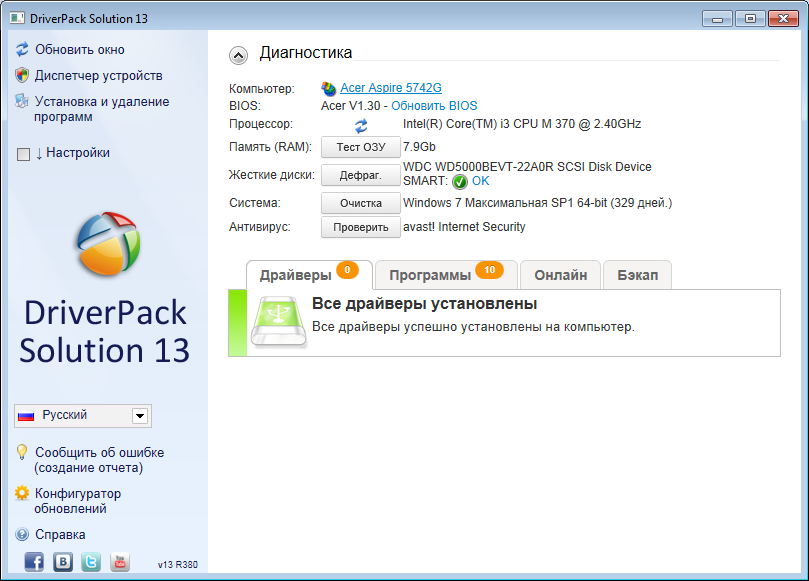Click the orange 0 badge on Драйверы tab
This screenshot has width=809, height=581.
click(347, 270)
